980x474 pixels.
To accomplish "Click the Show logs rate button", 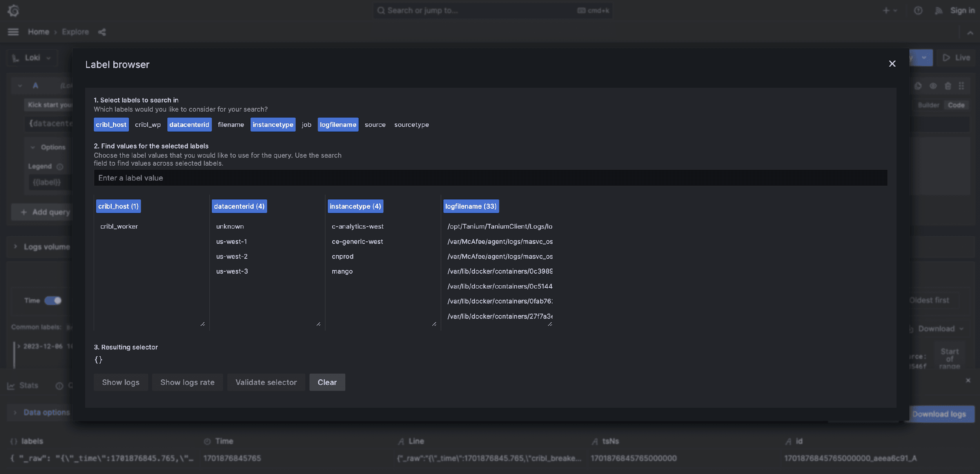I will 187,382.
